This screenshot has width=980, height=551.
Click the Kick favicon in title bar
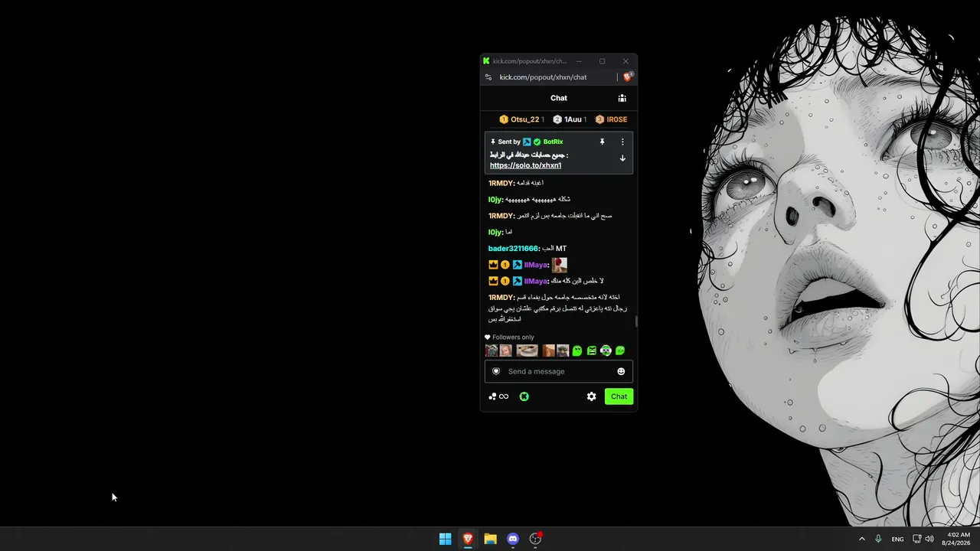[486, 61]
